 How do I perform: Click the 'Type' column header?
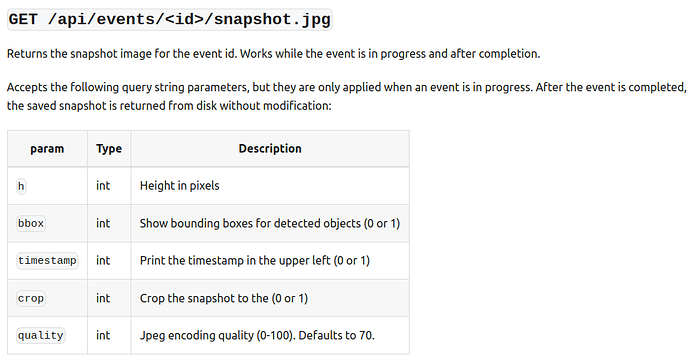[x=109, y=149]
